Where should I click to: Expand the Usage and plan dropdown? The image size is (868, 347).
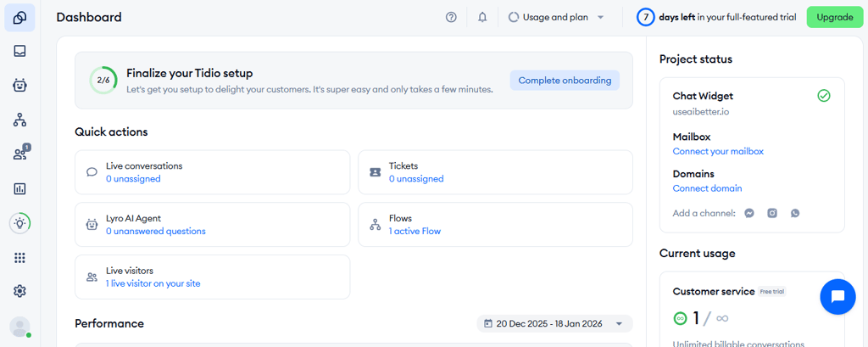[x=556, y=17]
